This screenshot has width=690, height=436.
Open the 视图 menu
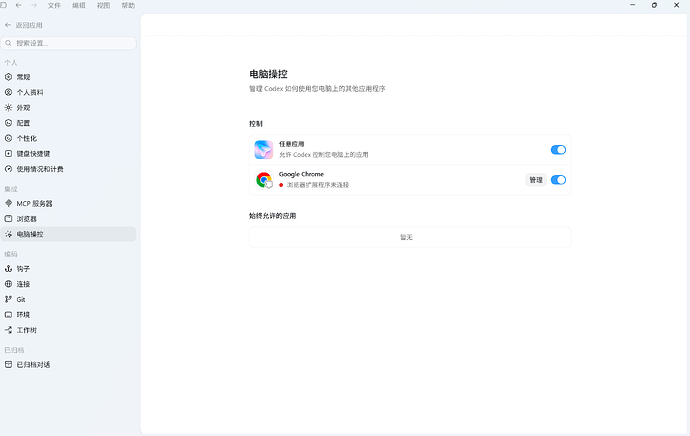click(x=103, y=5)
